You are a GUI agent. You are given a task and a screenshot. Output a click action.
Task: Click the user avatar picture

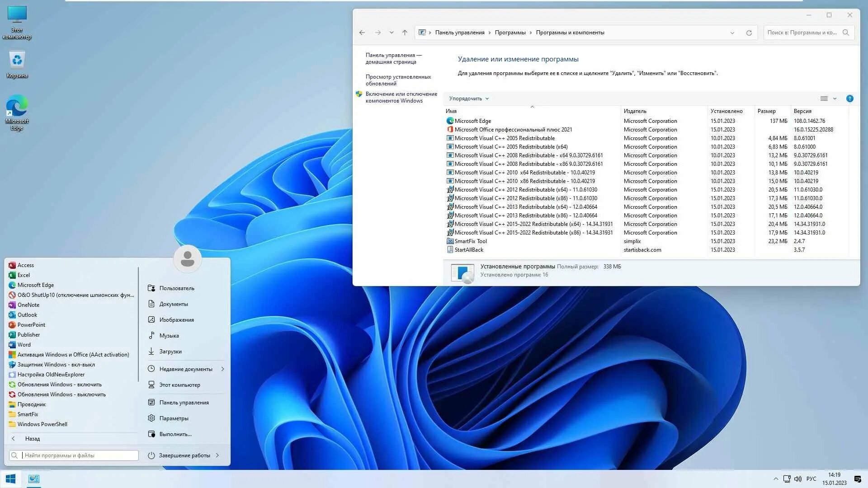click(187, 259)
